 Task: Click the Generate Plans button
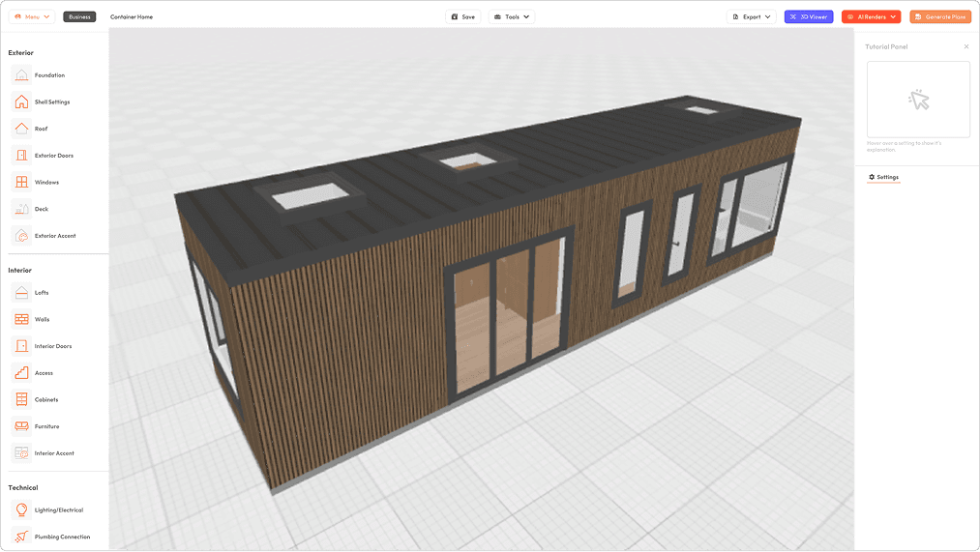[940, 16]
